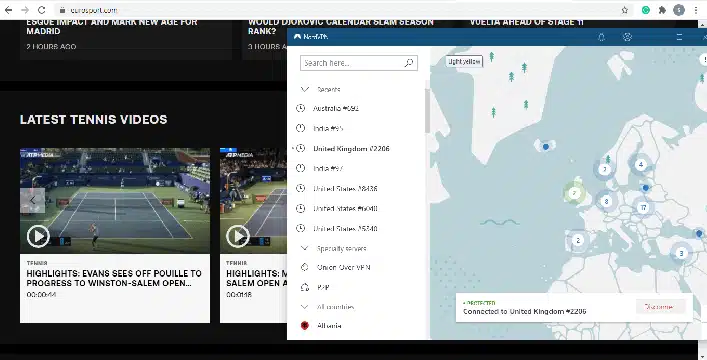Open the Extensions puzzle icon
The width and height of the screenshot is (707, 360).
pos(662,10)
